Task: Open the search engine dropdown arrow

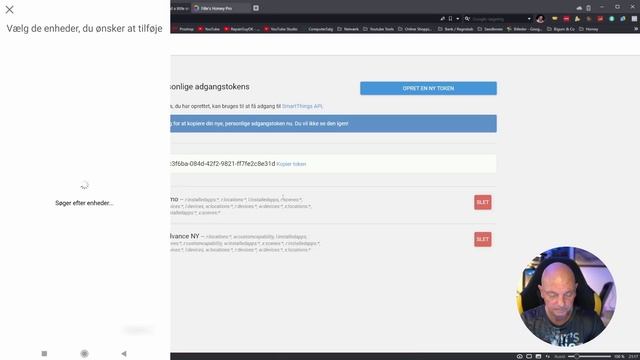Action: point(529,19)
